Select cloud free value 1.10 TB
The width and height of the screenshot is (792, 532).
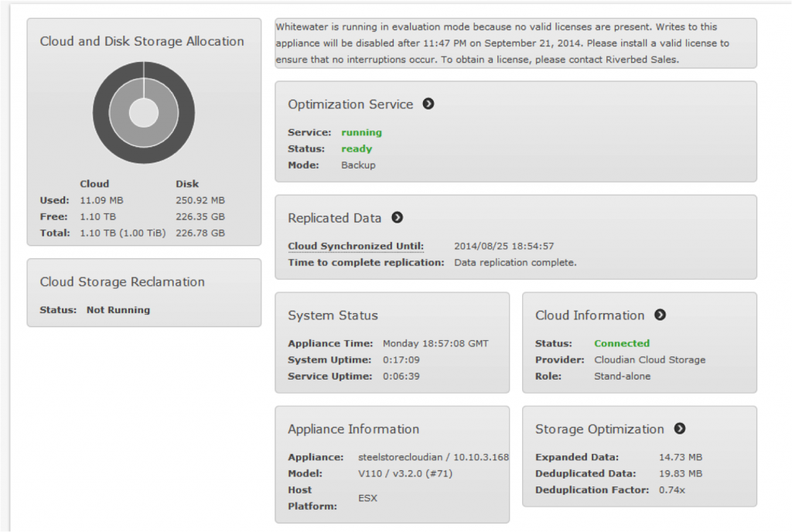[98, 217]
